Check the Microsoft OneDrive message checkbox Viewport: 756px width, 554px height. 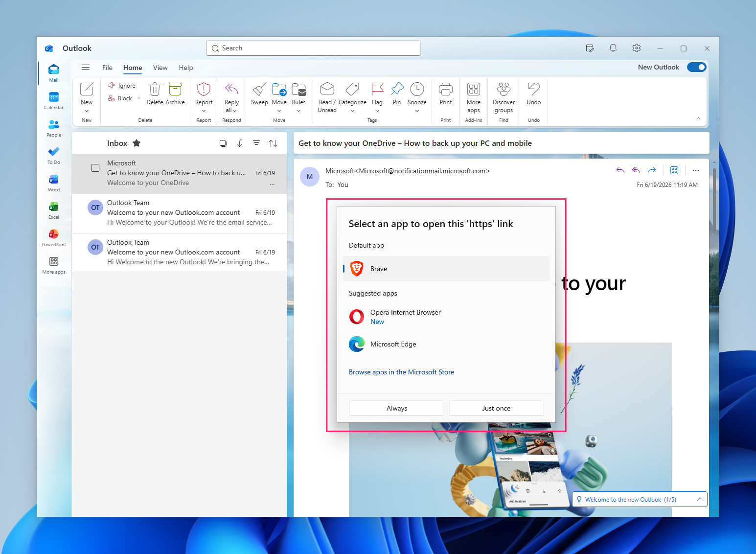point(95,168)
